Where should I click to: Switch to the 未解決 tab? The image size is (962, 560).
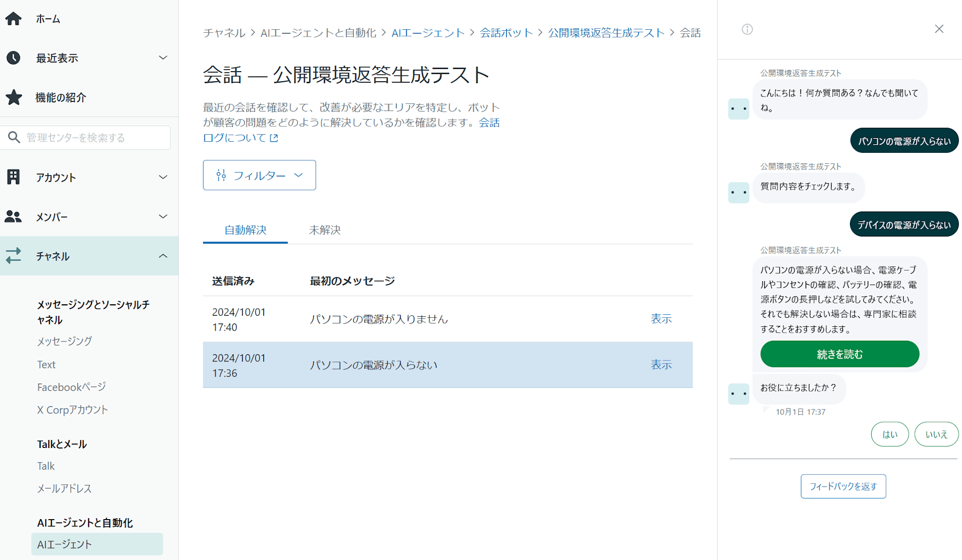coord(325,230)
